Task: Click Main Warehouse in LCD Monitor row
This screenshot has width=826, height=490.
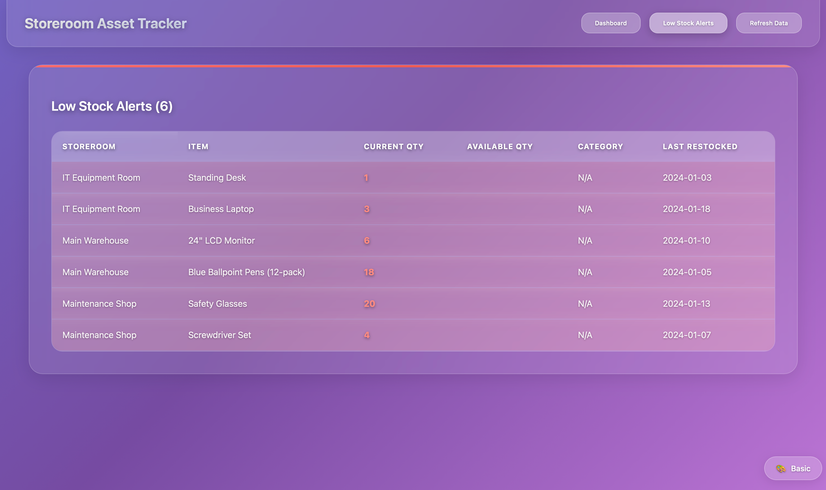Action: pos(95,241)
